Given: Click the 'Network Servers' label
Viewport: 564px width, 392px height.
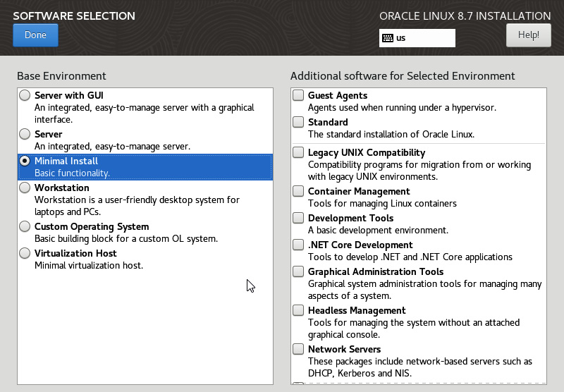Looking at the screenshot, I should (345, 349).
